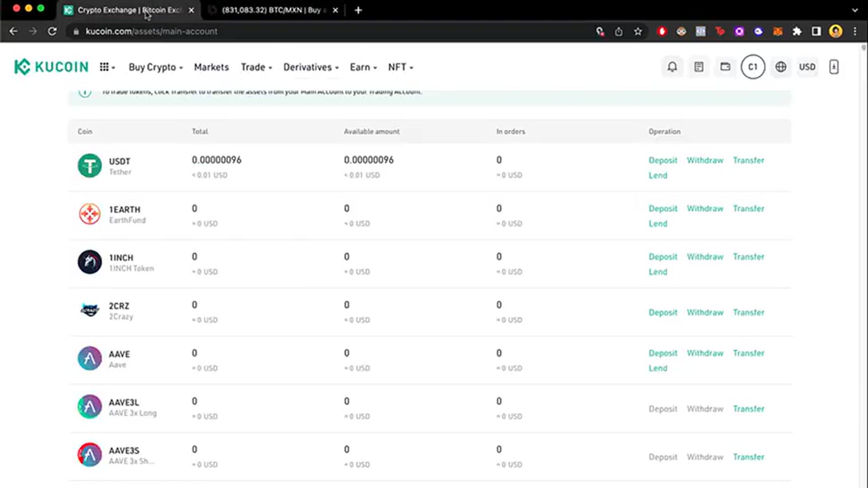
Task: Click the AAVE coin icon
Action: tap(90, 359)
